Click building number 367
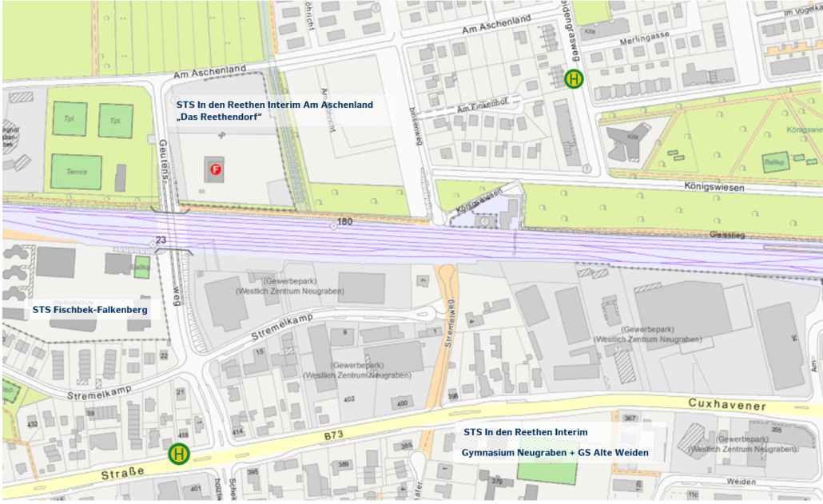The image size is (823, 504). click(630, 418)
